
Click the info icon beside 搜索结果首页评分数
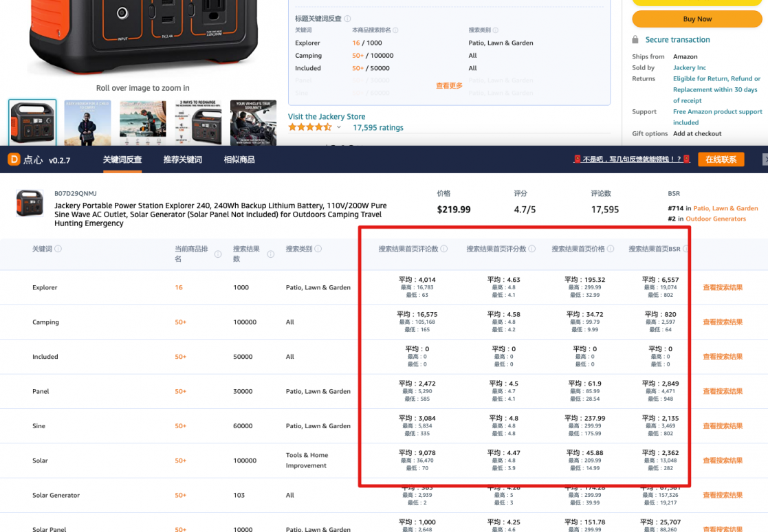(532, 249)
